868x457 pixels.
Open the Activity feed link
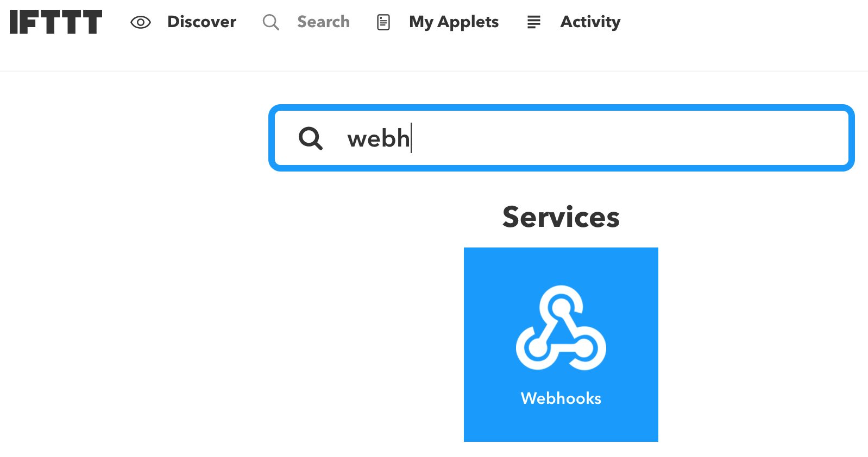[590, 22]
